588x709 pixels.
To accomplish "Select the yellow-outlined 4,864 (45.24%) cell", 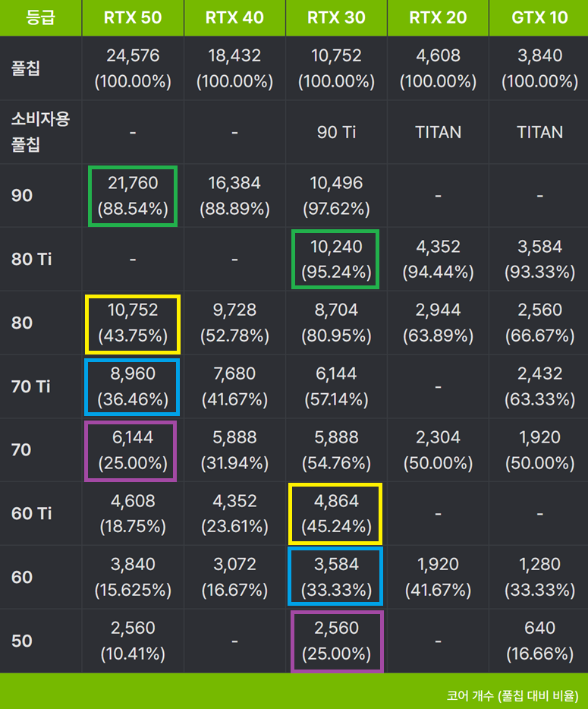I will (x=336, y=514).
